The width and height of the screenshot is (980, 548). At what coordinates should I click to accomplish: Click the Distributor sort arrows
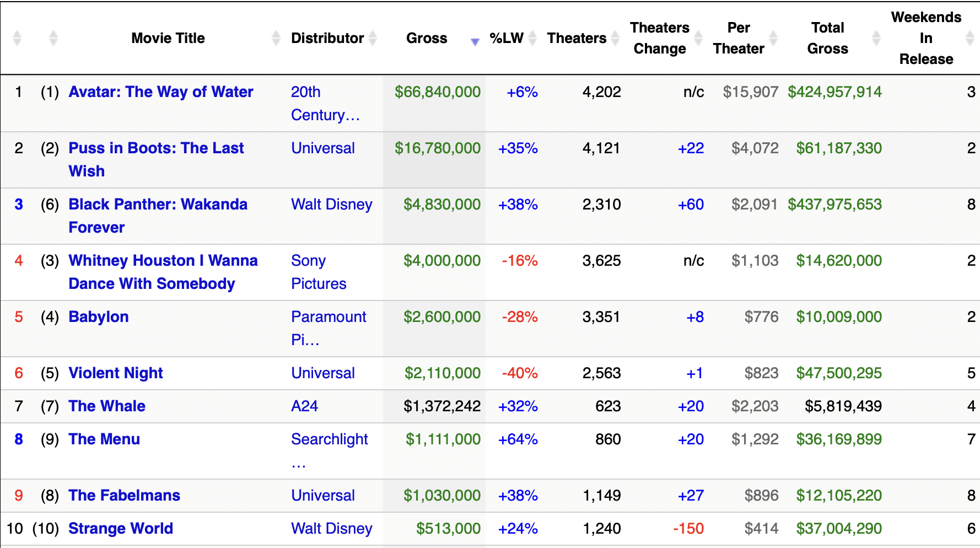[x=373, y=38]
